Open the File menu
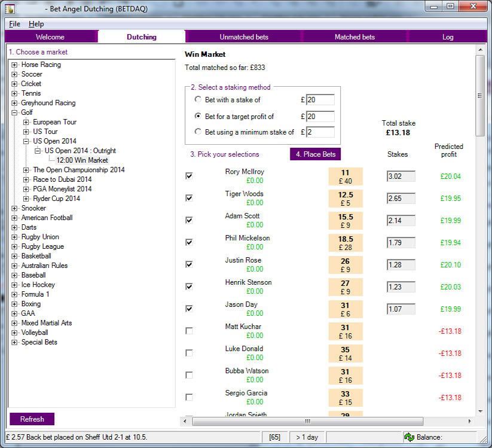This screenshot has width=492, height=448. [14, 24]
